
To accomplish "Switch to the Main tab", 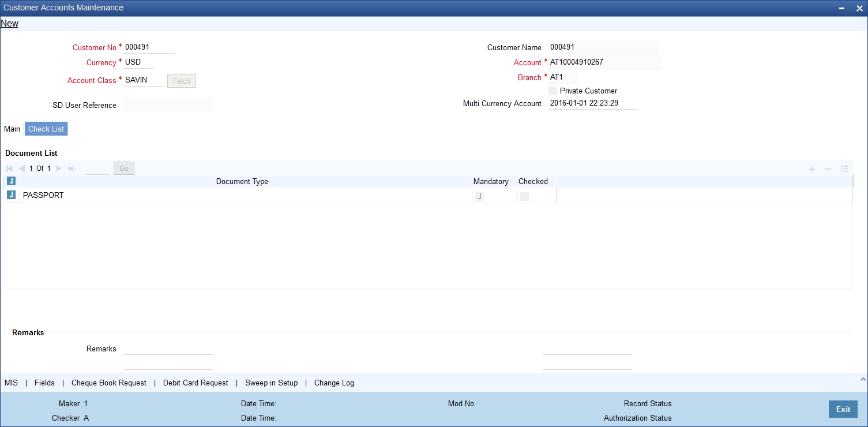I will pos(12,129).
